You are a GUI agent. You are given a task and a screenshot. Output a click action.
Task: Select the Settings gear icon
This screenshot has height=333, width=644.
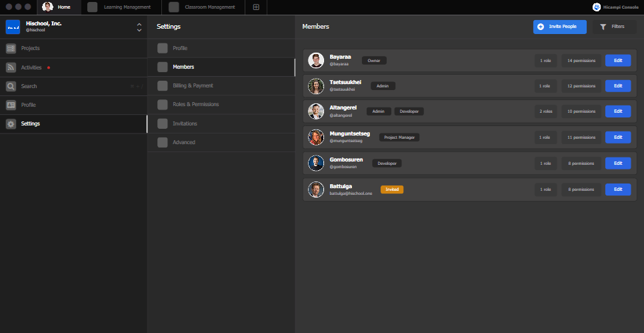click(x=11, y=123)
